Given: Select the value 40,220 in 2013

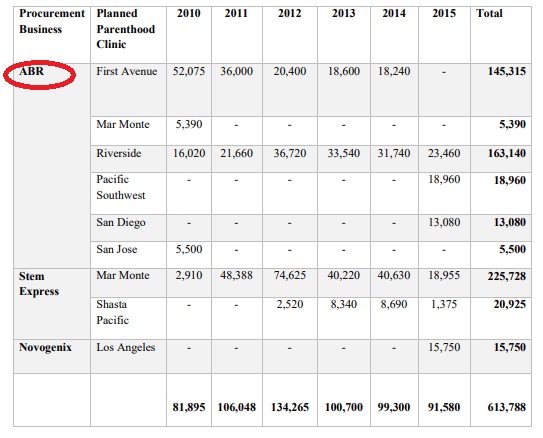Looking at the screenshot, I should [x=344, y=275].
